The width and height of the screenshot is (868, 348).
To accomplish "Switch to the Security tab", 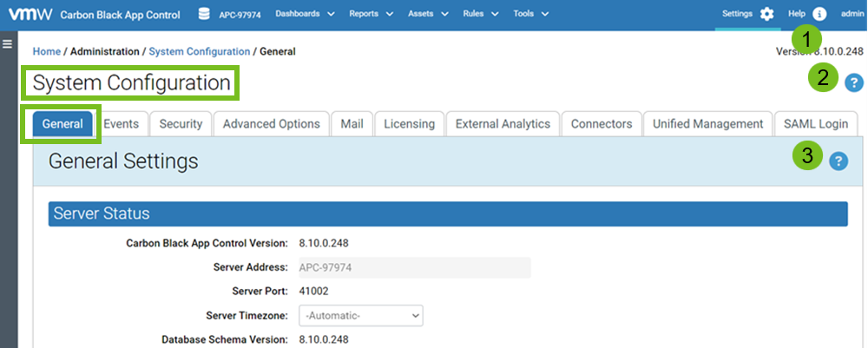I will point(181,124).
